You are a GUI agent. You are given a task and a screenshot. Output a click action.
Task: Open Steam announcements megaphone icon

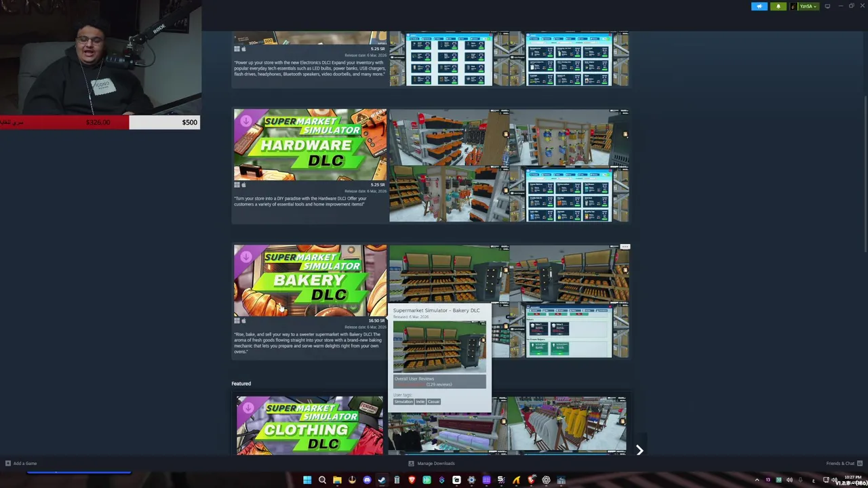pos(759,6)
